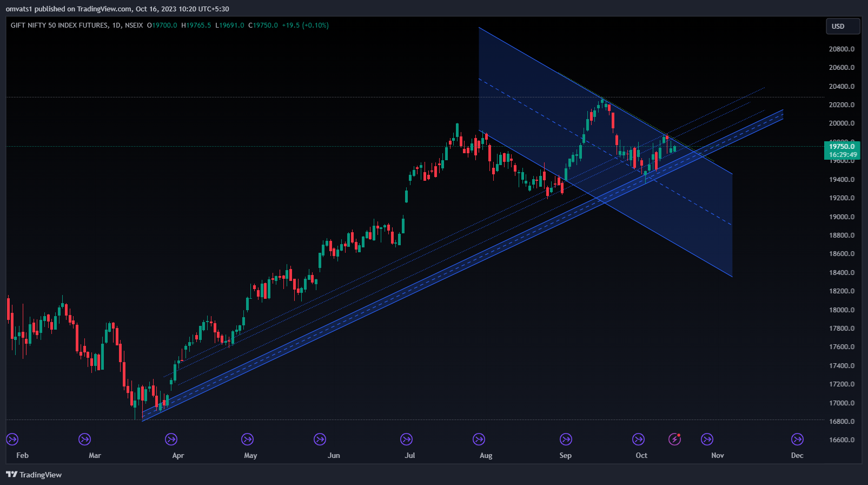Click the event marker icon above May
This screenshot has width=868, height=485.
247,439
